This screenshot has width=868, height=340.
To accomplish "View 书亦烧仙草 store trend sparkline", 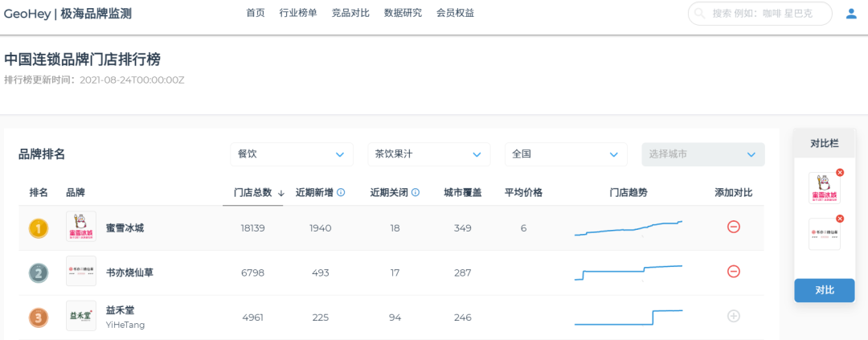I will (628, 272).
